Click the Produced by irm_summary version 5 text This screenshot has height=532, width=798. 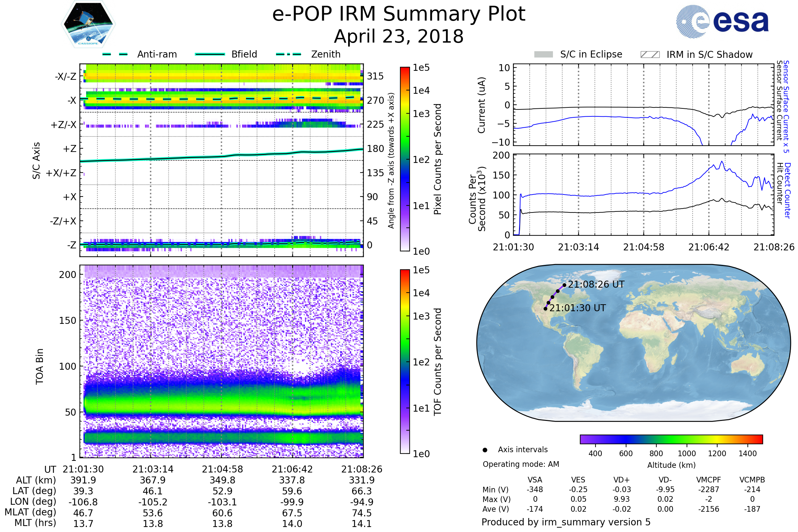pyautogui.click(x=566, y=522)
